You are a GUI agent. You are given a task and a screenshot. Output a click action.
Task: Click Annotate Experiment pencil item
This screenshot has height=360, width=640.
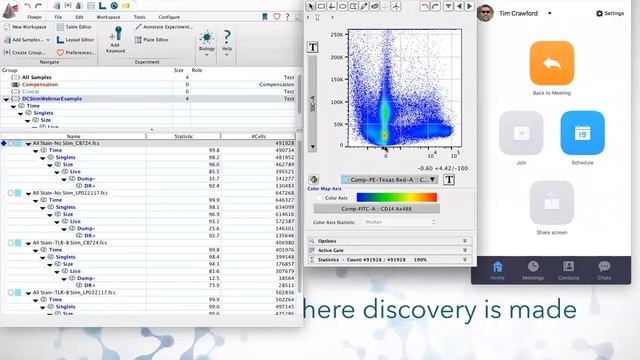tap(164, 27)
